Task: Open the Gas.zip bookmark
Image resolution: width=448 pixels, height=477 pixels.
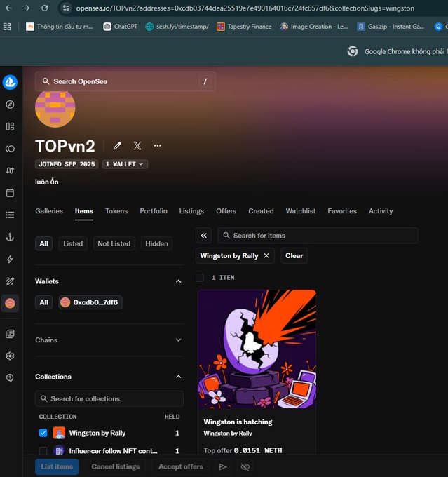Action: [391, 27]
